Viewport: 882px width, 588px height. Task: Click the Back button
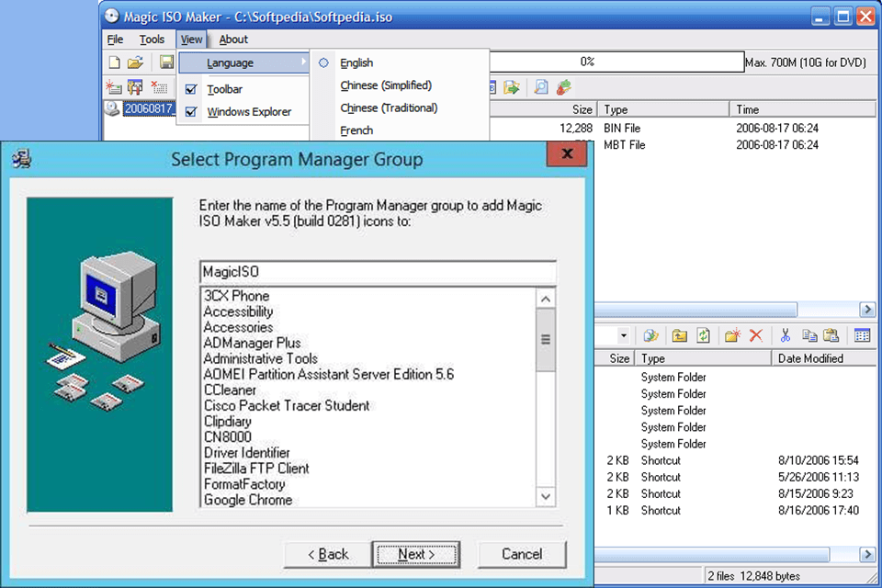coord(328,554)
